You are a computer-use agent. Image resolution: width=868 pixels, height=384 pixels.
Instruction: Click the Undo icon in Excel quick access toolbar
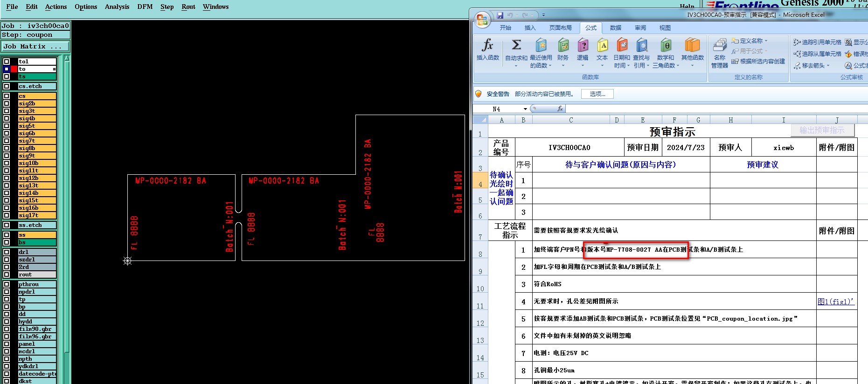tap(510, 15)
